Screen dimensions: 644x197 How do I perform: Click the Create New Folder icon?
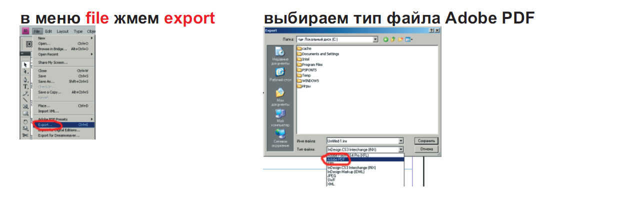[x=400, y=39]
